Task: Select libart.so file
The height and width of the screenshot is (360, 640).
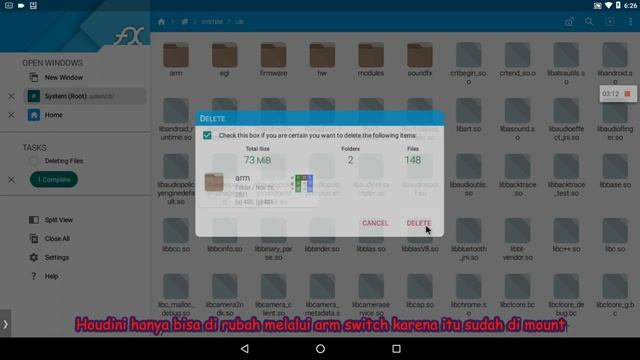Action: tap(469, 115)
